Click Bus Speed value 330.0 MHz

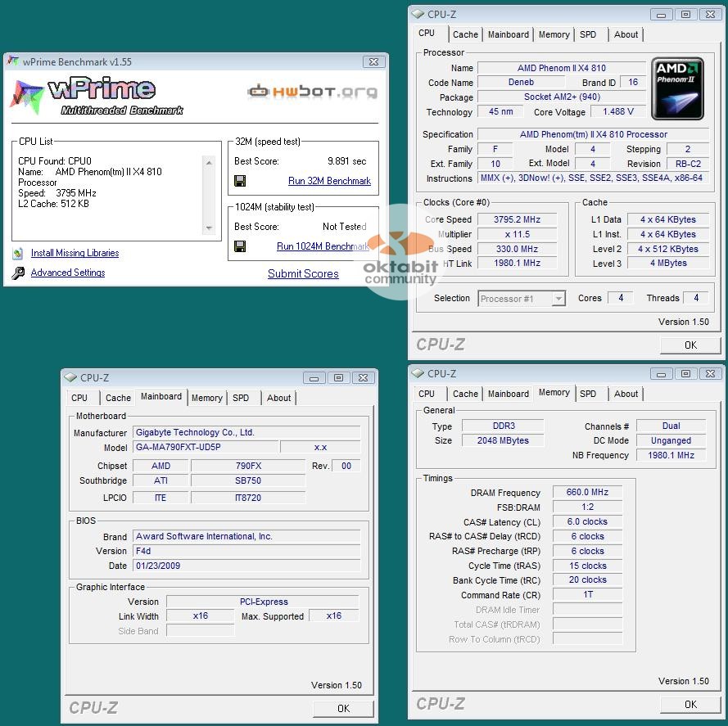pyautogui.click(x=517, y=249)
